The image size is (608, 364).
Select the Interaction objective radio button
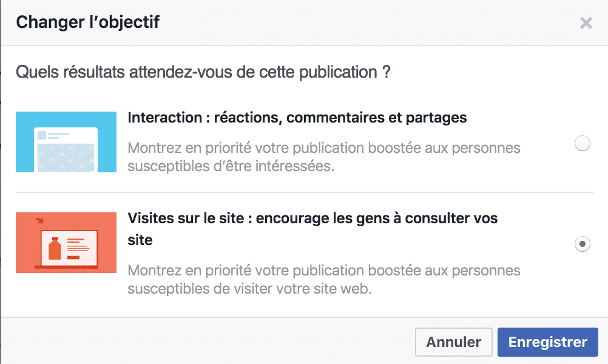click(x=582, y=143)
